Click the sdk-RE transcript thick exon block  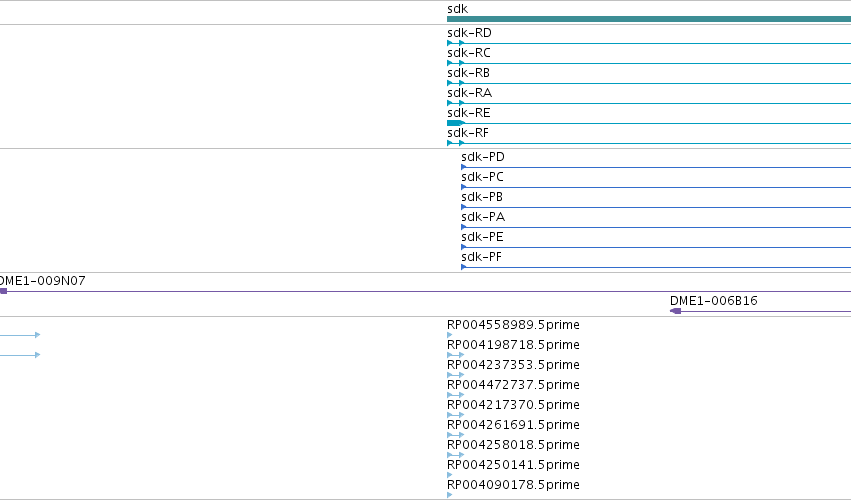[x=455, y=123]
